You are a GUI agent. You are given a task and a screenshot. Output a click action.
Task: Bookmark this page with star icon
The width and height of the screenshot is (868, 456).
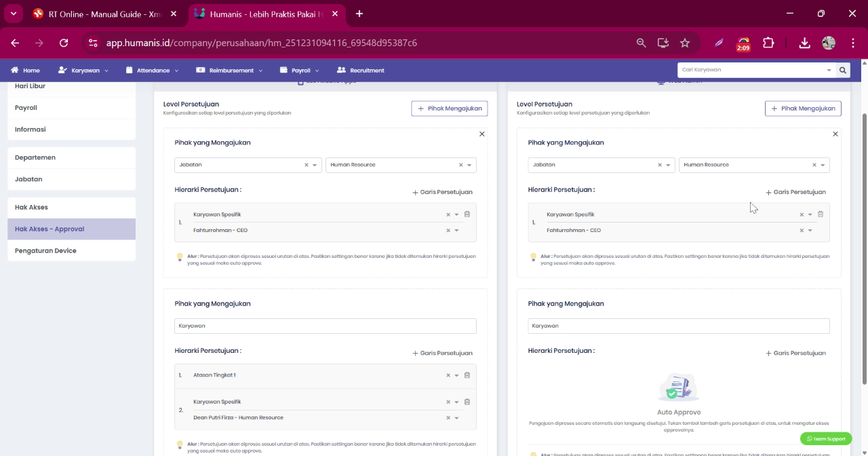pos(685,43)
